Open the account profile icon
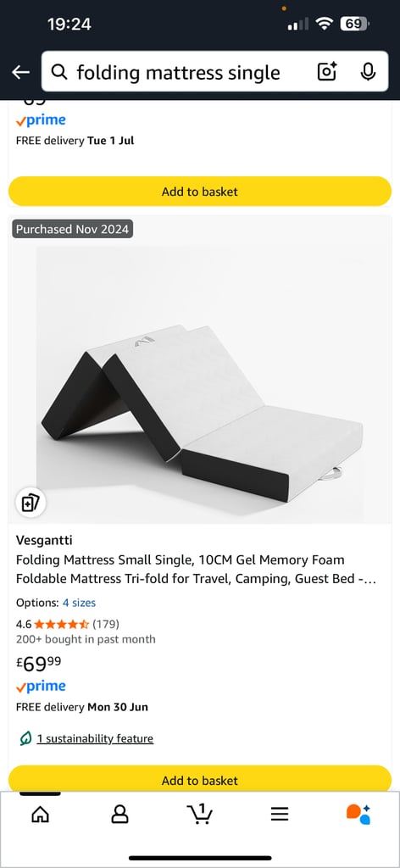400x868 pixels. click(119, 814)
